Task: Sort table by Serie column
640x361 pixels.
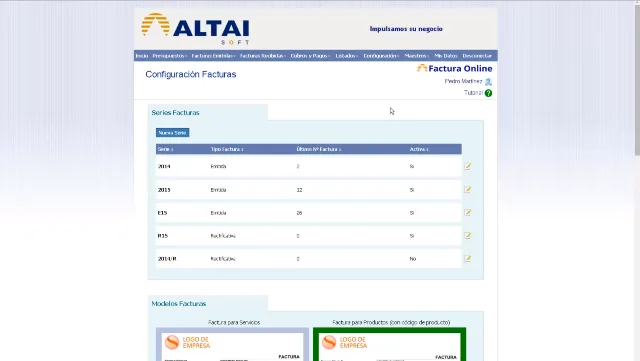Action: click(165, 149)
